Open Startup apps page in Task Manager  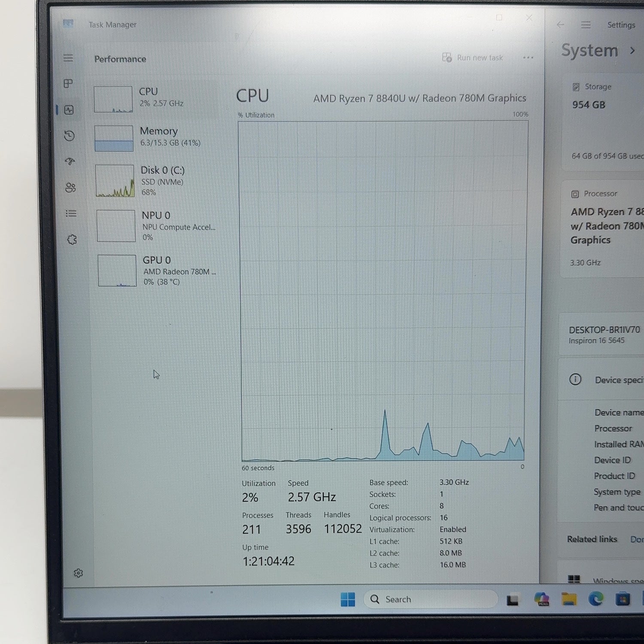point(70,161)
